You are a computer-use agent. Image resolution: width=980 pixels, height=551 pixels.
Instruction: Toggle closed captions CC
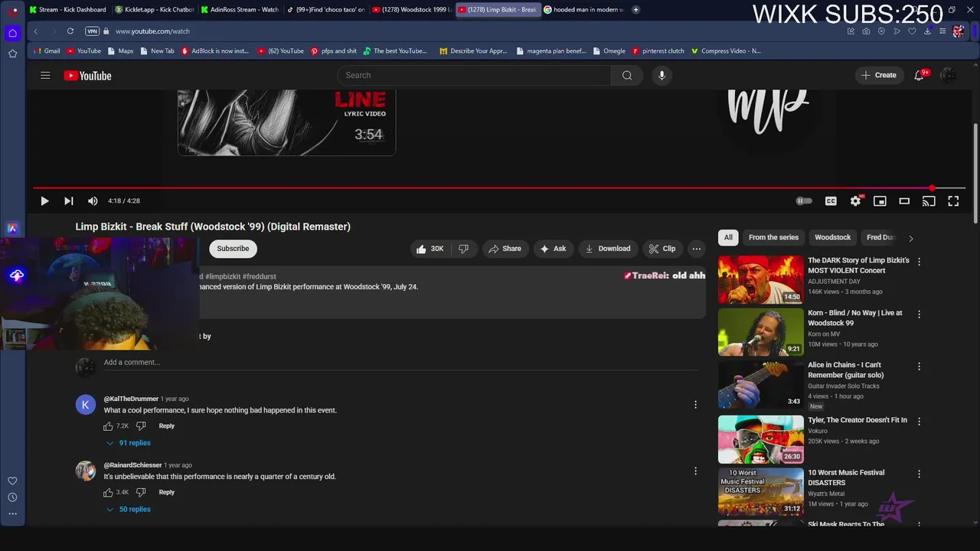pyautogui.click(x=831, y=201)
